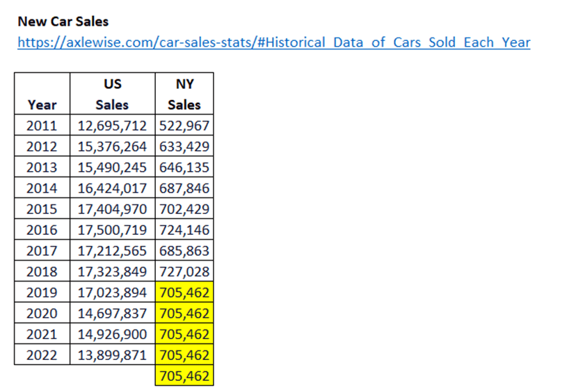Select the US sales value 13,899,871
Viewport: 567px width, 392px height.
click(112, 355)
